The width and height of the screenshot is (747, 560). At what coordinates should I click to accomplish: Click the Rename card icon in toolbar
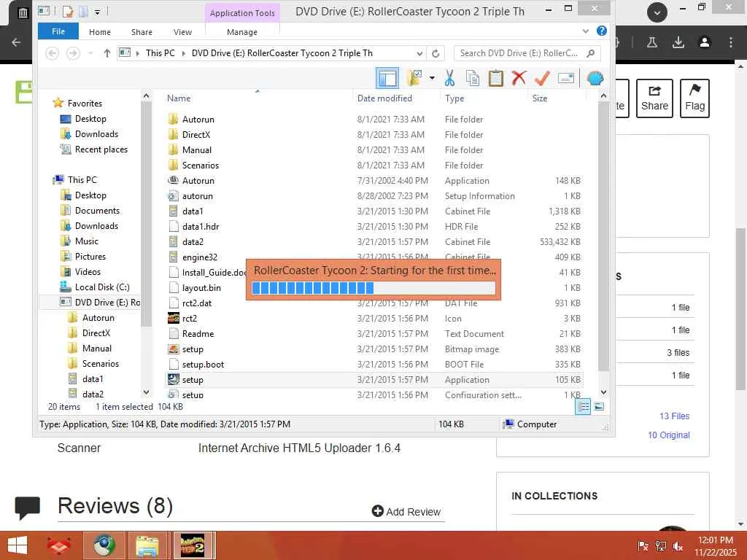[565, 78]
